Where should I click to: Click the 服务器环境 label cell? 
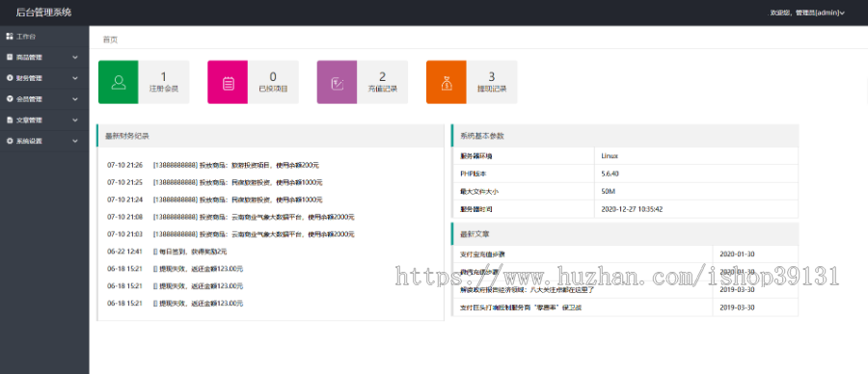point(523,156)
